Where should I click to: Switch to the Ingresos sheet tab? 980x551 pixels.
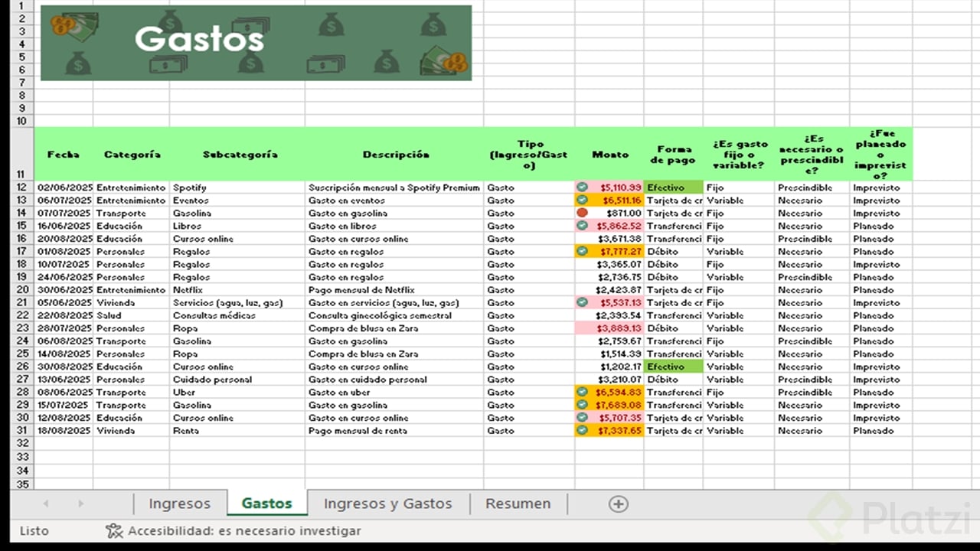[x=179, y=504]
